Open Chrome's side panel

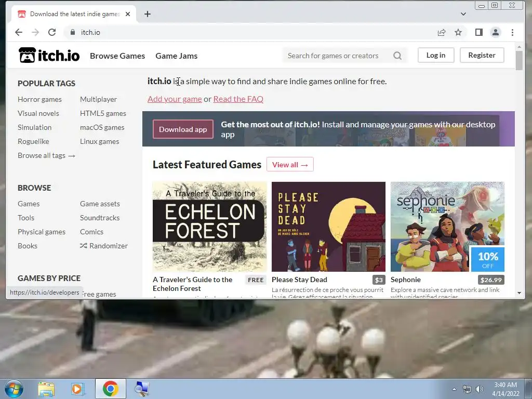click(x=478, y=32)
